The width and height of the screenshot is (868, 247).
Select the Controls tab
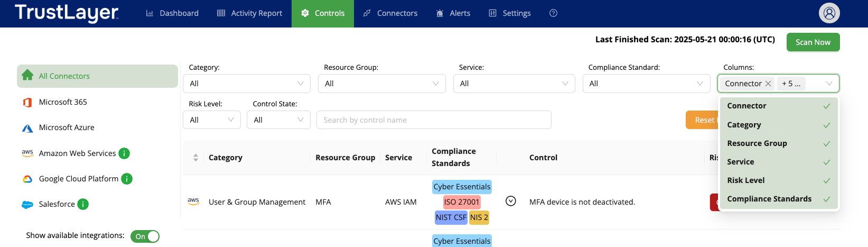click(x=323, y=13)
